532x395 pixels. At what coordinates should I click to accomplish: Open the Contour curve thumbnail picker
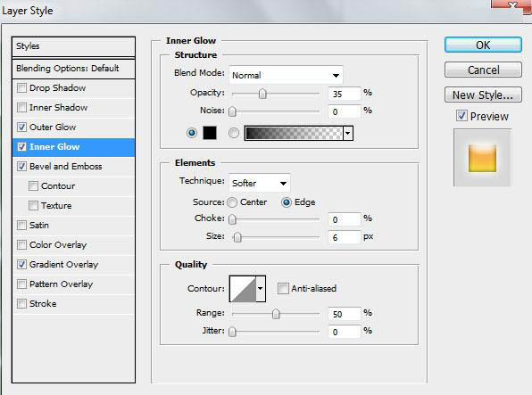pyautogui.click(x=243, y=289)
